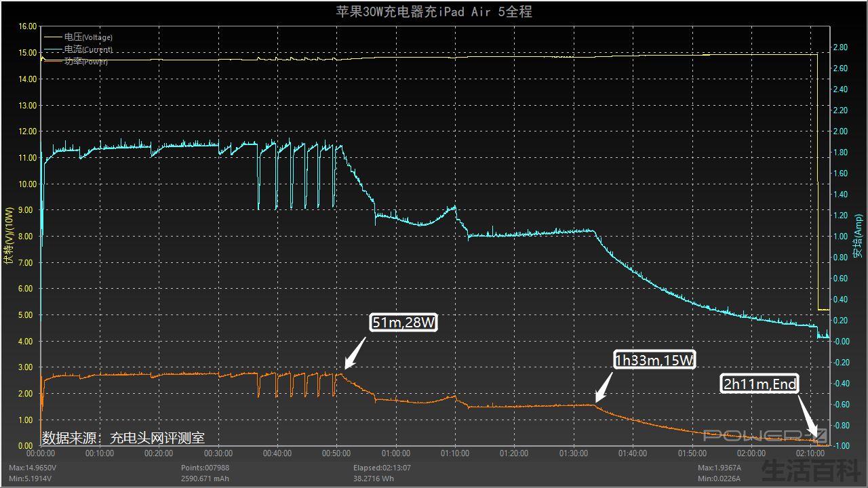Click the Max:14.9650V status readout
This screenshot has height=488, width=868.
[x=33, y=468]
